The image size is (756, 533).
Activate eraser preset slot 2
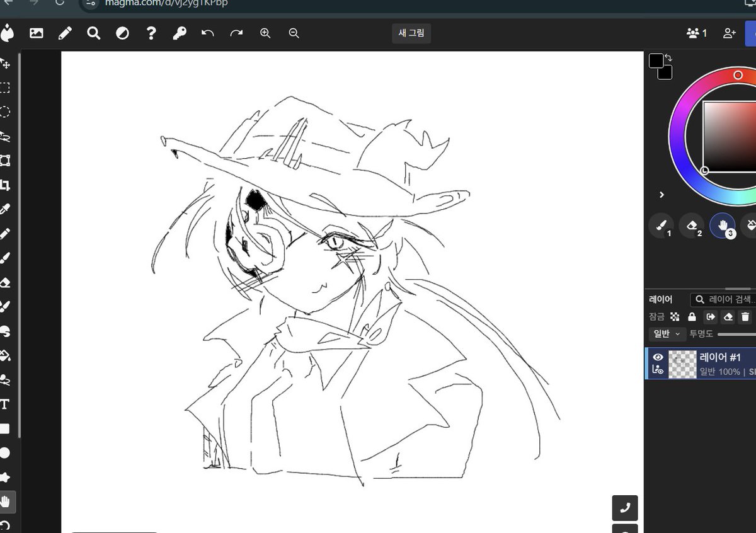click(x=692, y=226)
